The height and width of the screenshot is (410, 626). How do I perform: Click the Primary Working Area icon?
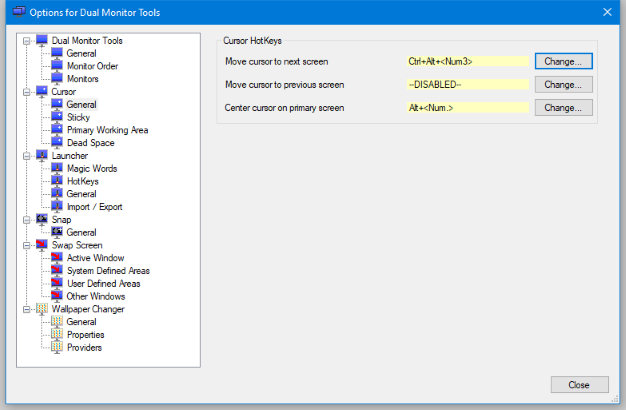click(57, 130)
